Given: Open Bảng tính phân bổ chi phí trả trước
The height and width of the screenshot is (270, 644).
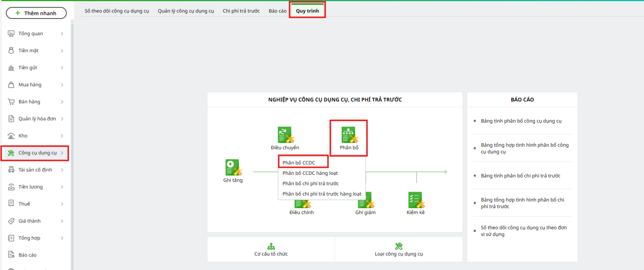Looking at the screenshot, I should [520, 176].
